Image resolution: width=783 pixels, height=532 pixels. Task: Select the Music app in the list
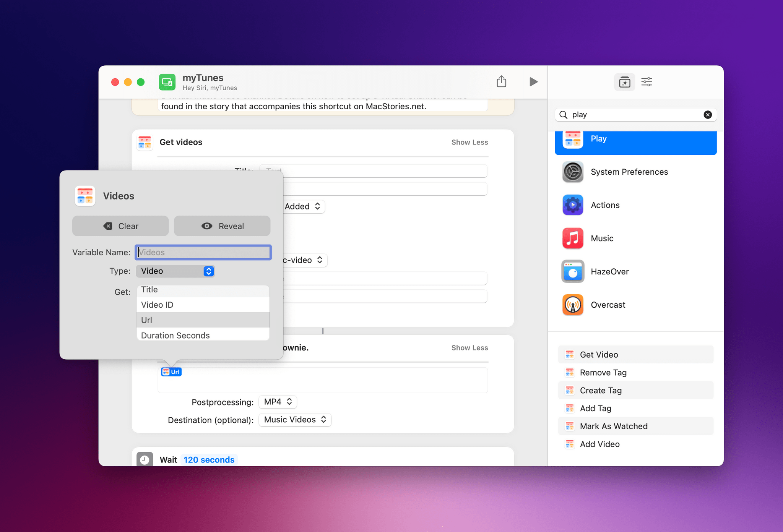(x=635, y=238)
